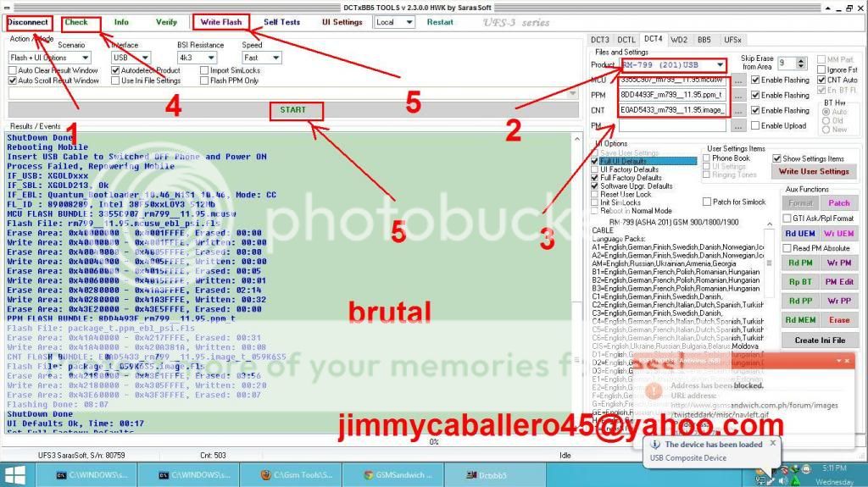Image resolution: width=868 pixels, height=487 pixels.
Task: Open the Interface USB dropdown
Action: click(x=131, y=58)
